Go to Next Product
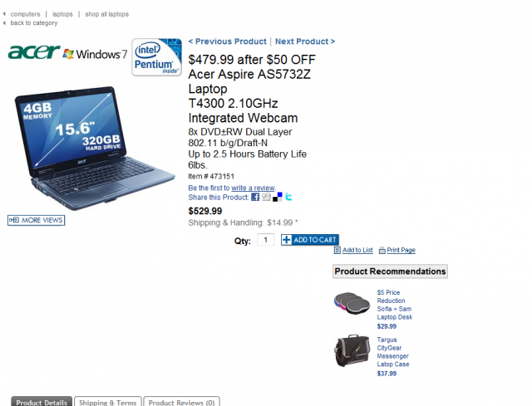532x406 pixels. [305, 42]
